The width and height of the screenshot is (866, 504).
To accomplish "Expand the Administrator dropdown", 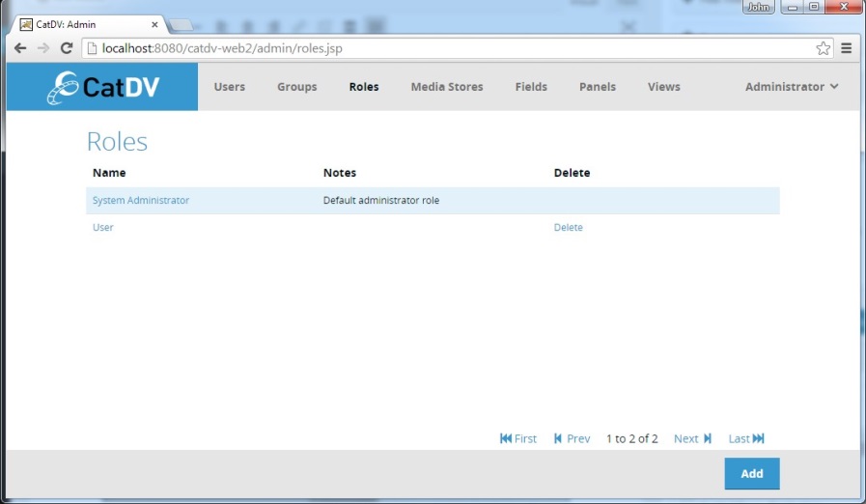I will pyautogui.click(x=792, y=87).
